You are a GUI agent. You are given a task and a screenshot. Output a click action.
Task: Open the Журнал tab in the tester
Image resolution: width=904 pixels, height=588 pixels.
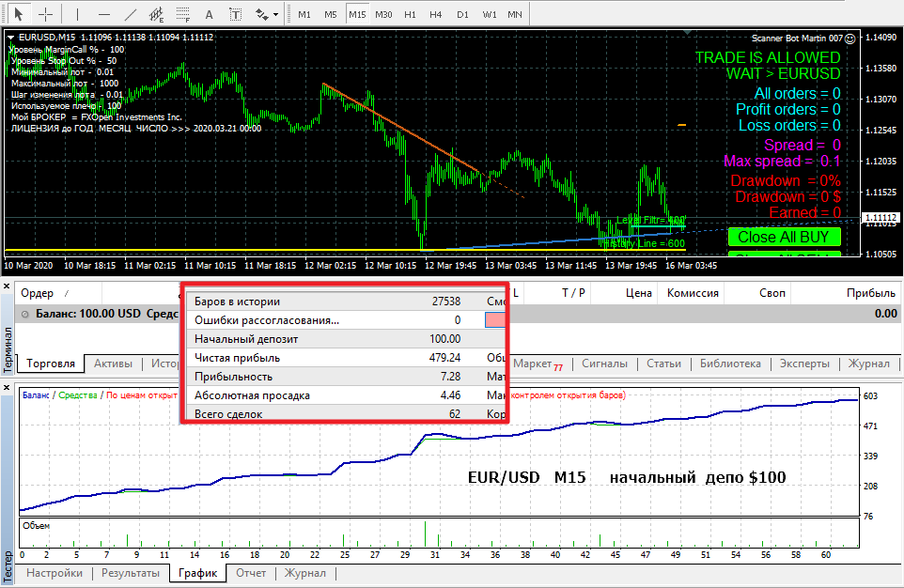(x=304, y=573)
